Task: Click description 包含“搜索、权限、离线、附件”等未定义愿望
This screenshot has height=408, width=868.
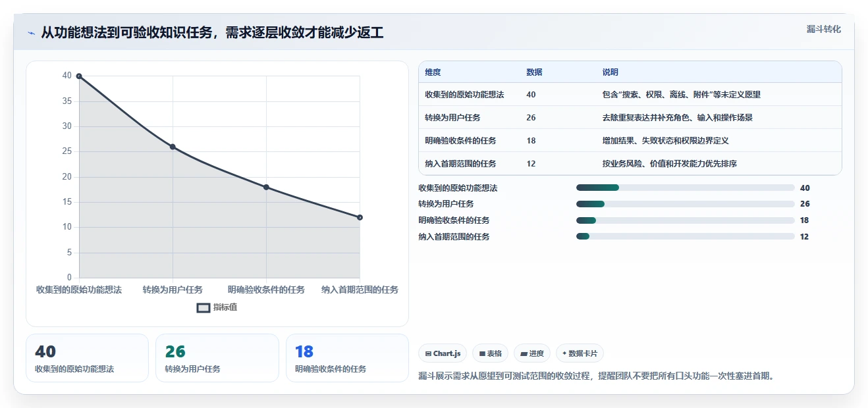Action: tap(681, 95)
